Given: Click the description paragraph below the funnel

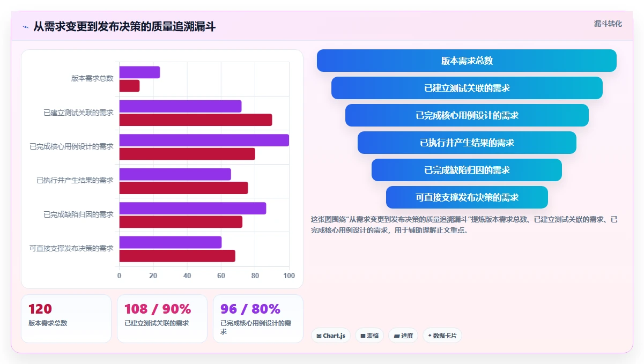Looking at the screenshot, I should pyautogui.click(x=464, y=225).
